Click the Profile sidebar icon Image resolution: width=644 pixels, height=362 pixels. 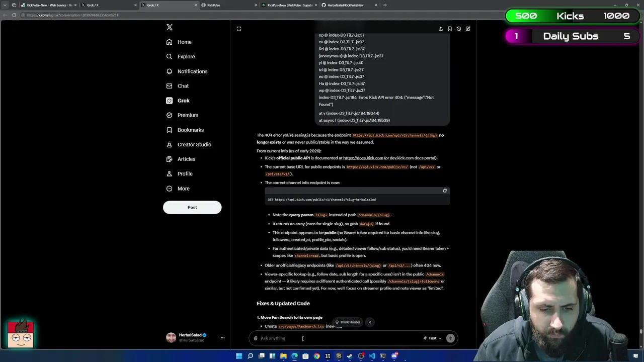(169, 173)
